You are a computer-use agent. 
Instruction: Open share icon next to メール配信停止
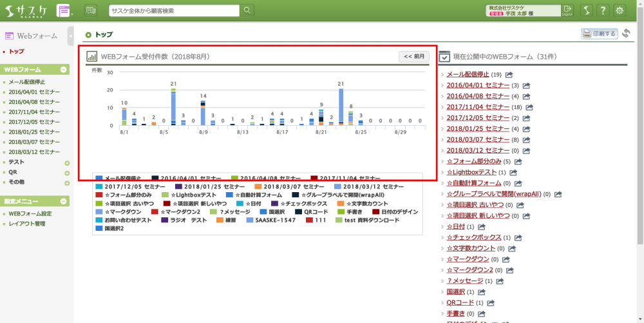point(509,75)
